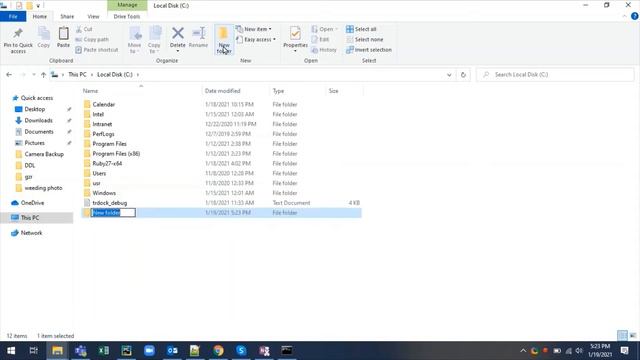Choose Paste shortcut in ribbon
The image size is (640, 360).
pyautogui.click(x=97, y=50)
